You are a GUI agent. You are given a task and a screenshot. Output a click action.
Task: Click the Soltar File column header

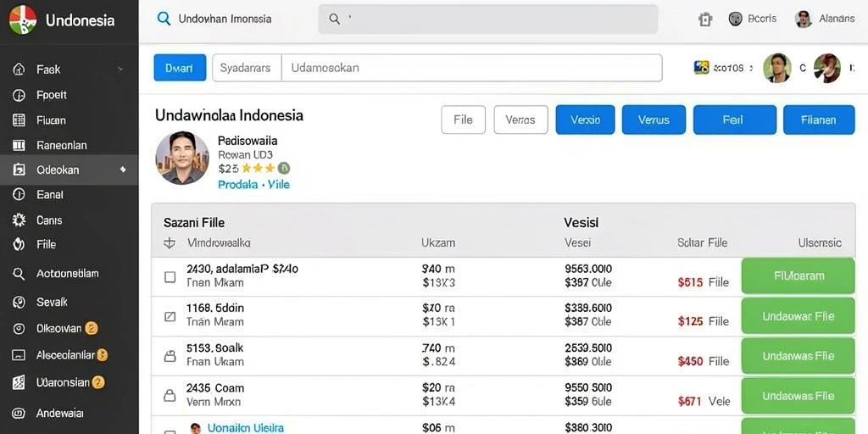point(703,242)
